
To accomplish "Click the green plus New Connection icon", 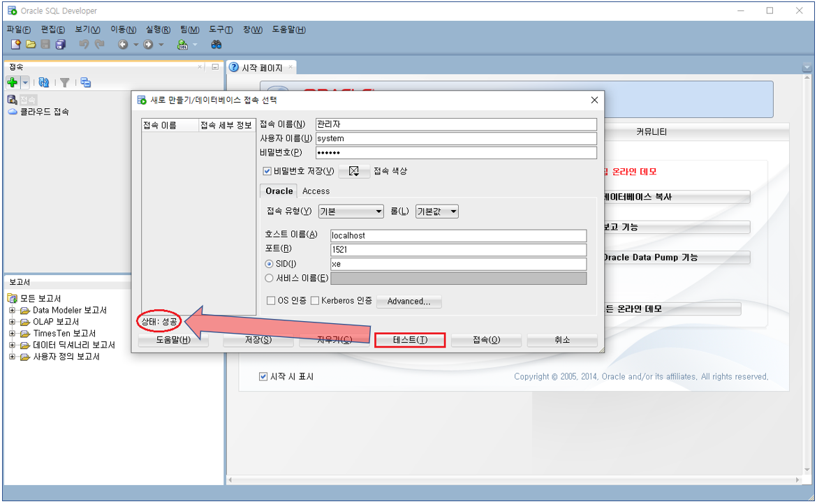I will [13, 82].
